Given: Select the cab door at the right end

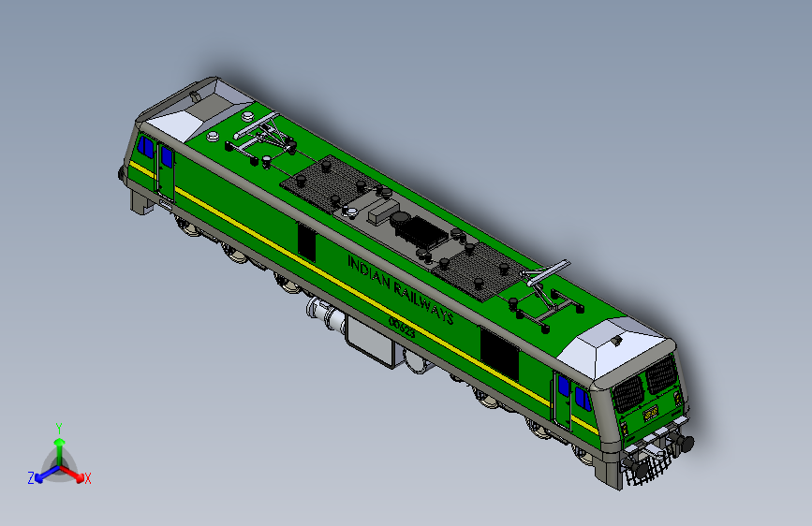Looking at the screenshot, I should (562, 400).
